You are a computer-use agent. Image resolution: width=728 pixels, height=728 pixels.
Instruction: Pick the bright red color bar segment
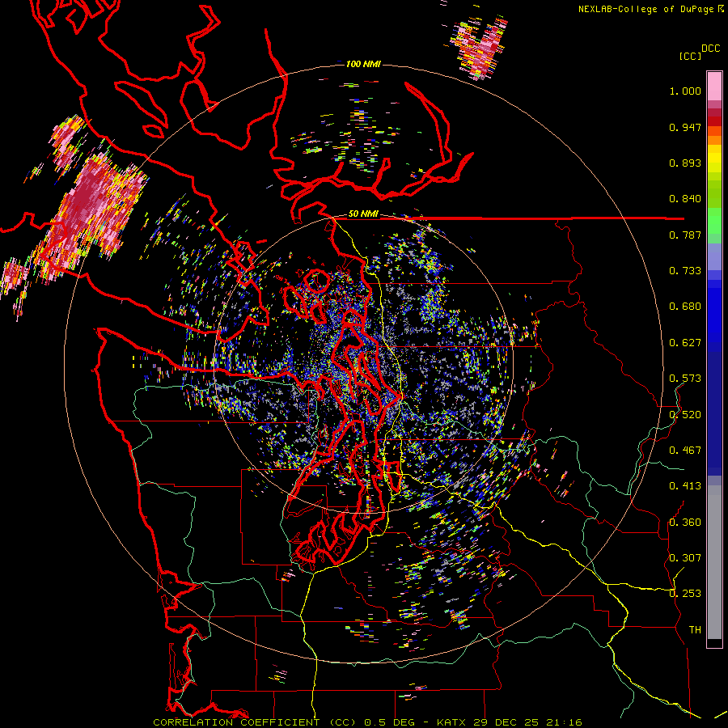[x=714, y=121]
